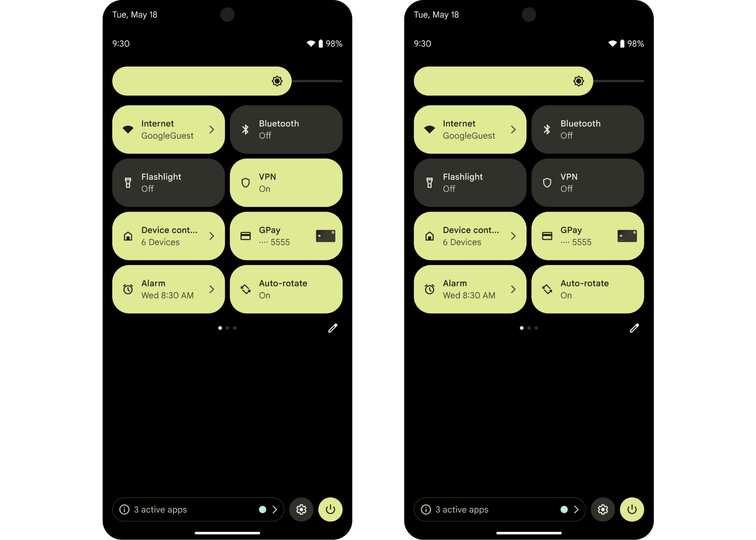Tap the Device control home icon
This screenshot has width=756, height=540.
point(128,236)
